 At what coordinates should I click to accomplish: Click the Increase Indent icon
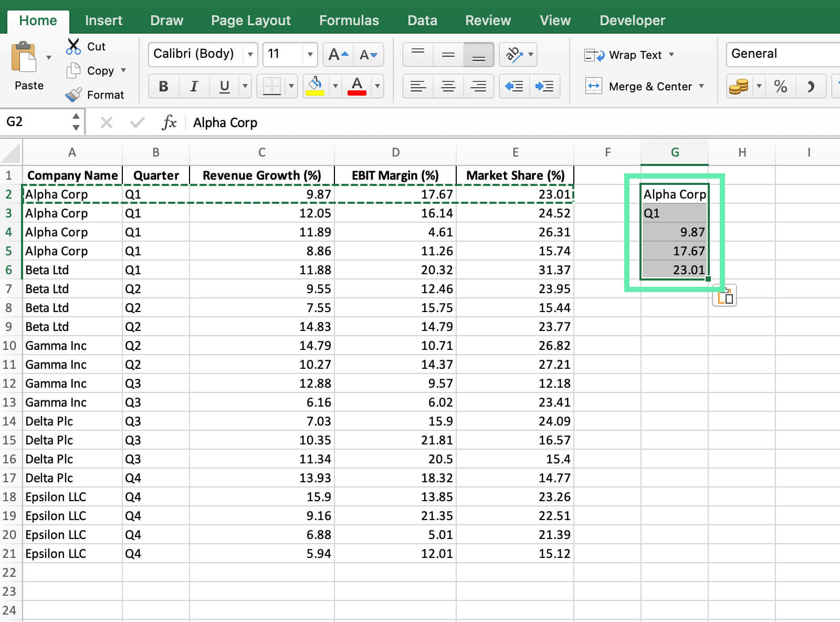[x=544, y=86]
